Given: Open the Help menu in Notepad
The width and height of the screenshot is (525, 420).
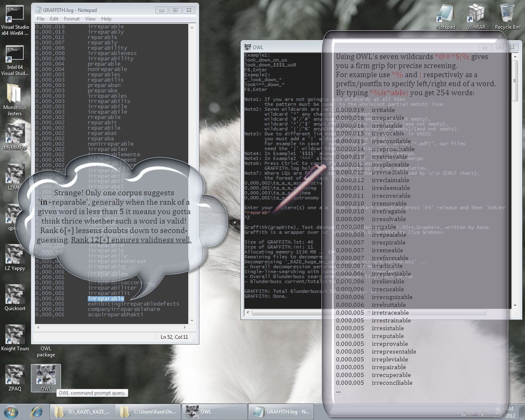Looking at the screenshot, I should click(106, 19).
